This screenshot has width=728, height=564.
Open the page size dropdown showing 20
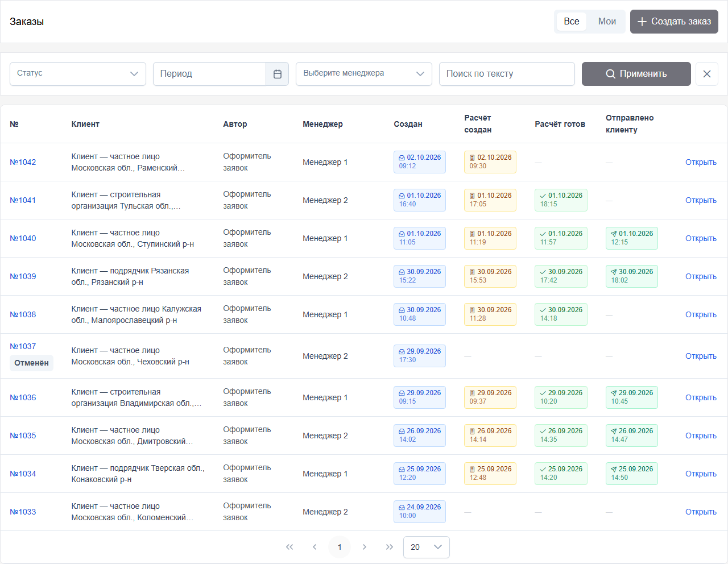(x=427, y=547)
